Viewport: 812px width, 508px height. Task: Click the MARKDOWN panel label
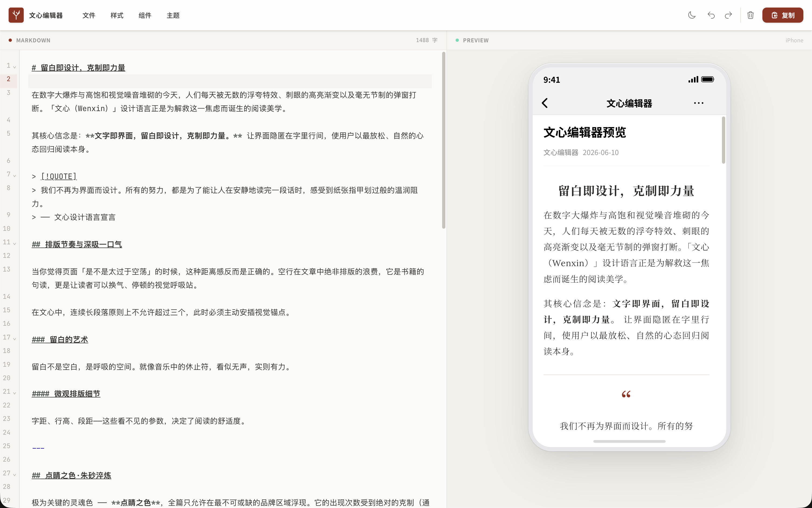tap(33, 40)
